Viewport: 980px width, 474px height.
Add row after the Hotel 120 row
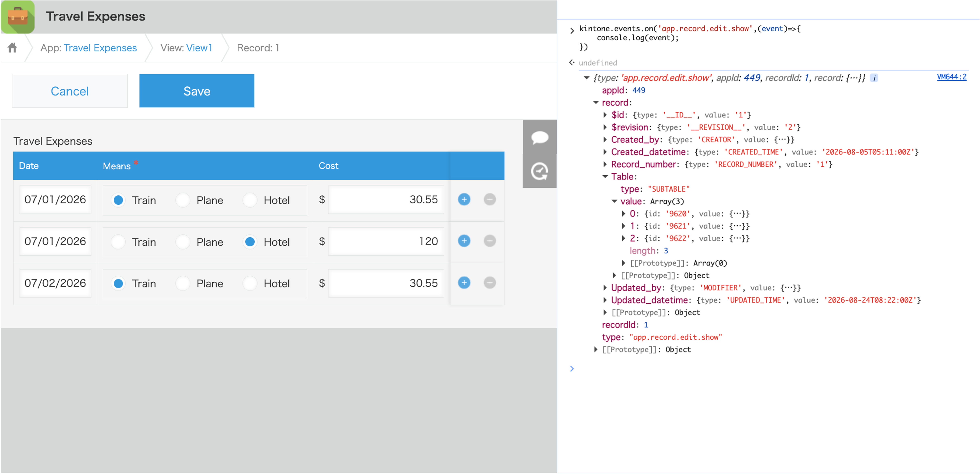464,241
